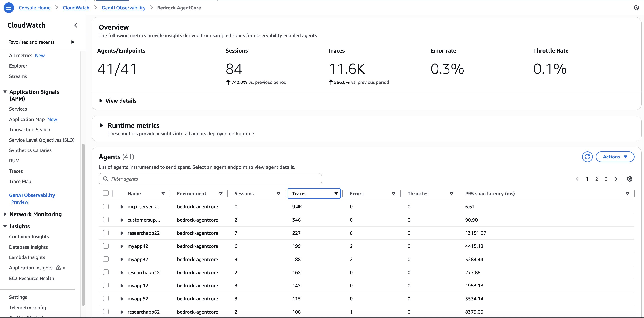Open Container Insights from sidebar
644x318 pixels.
pyautogui.click(x=29, y=237)
